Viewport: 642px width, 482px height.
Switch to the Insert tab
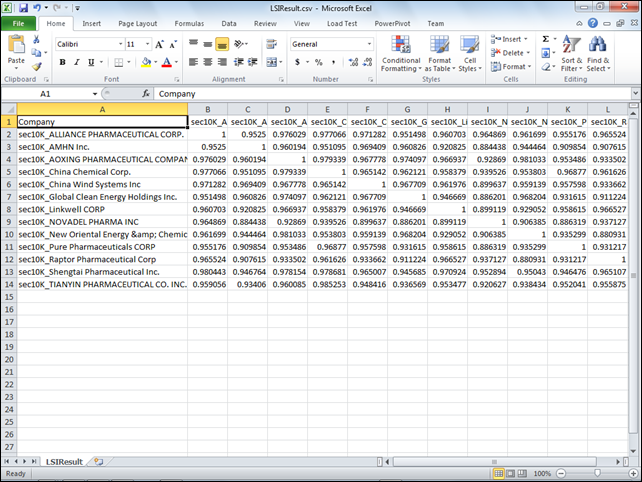[x=91, y=23]
